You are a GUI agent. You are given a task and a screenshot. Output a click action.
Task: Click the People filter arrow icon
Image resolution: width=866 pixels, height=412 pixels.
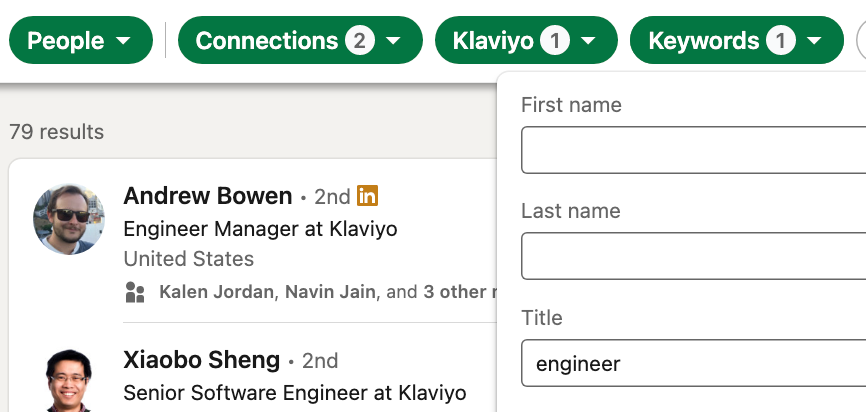click(125, 41)
